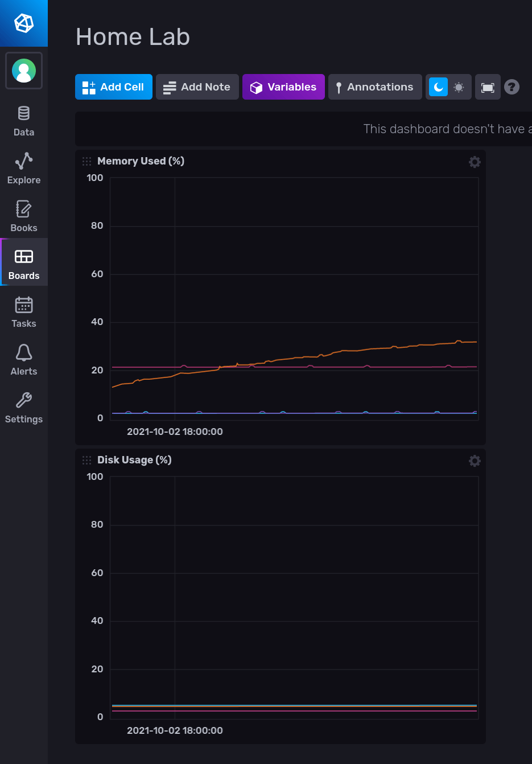532x764 pixels.
Task: Click the InfluxDB logo
Action: [23, 23]
